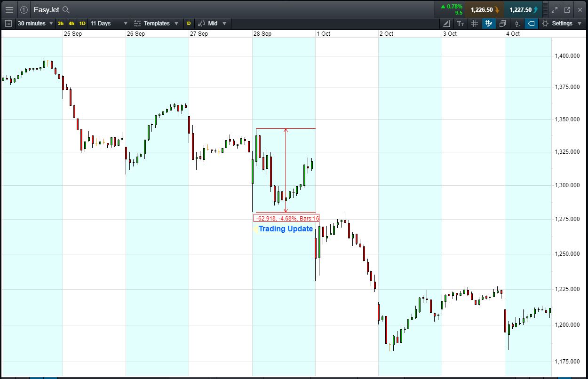Image resolution: width=588 pixels, height=379 pixels.
Task: Open the technical indicators curve icon
Action: 446,23
